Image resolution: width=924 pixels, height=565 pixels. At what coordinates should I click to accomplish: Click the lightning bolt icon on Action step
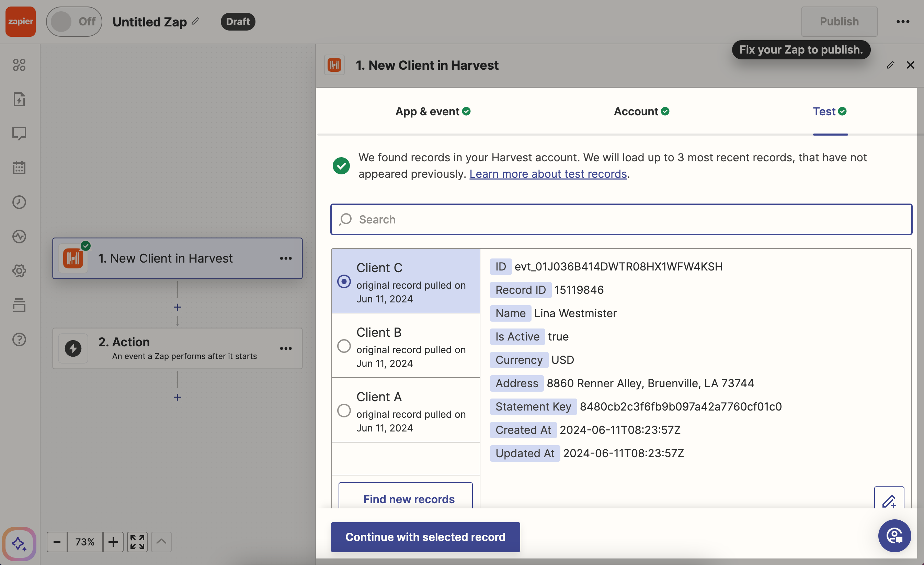coord(73,348)
